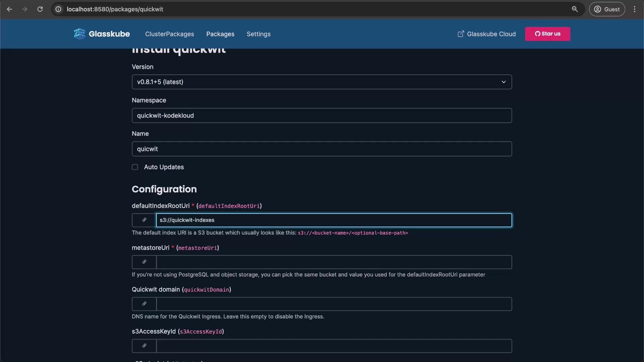Click the Star us button

click(547, 34)
